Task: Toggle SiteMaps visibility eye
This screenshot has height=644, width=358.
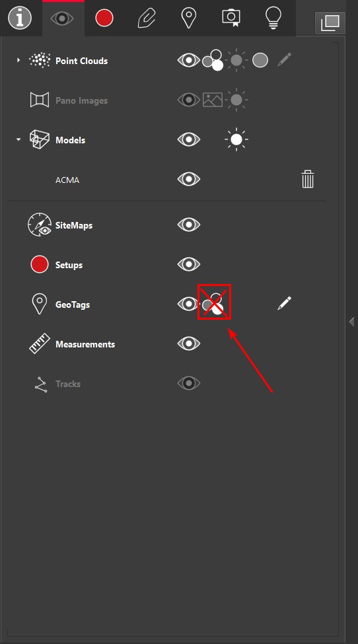Action: pos(189,225)
